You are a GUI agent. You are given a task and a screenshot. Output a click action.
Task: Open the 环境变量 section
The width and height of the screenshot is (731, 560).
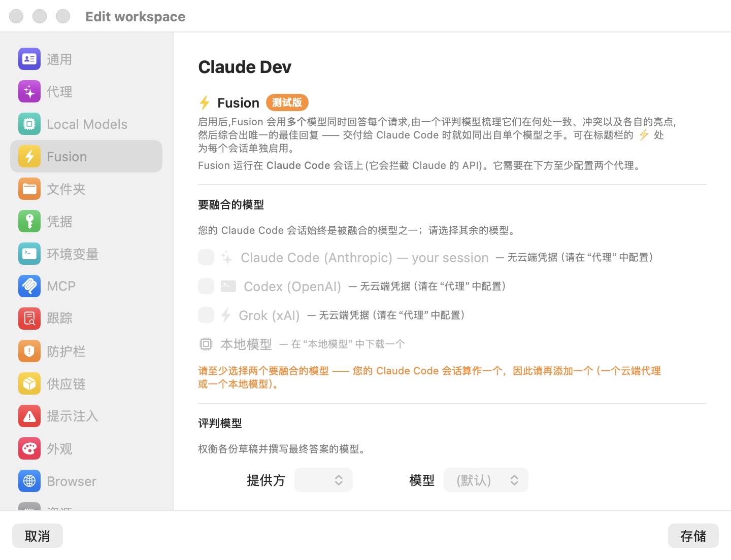86,254
